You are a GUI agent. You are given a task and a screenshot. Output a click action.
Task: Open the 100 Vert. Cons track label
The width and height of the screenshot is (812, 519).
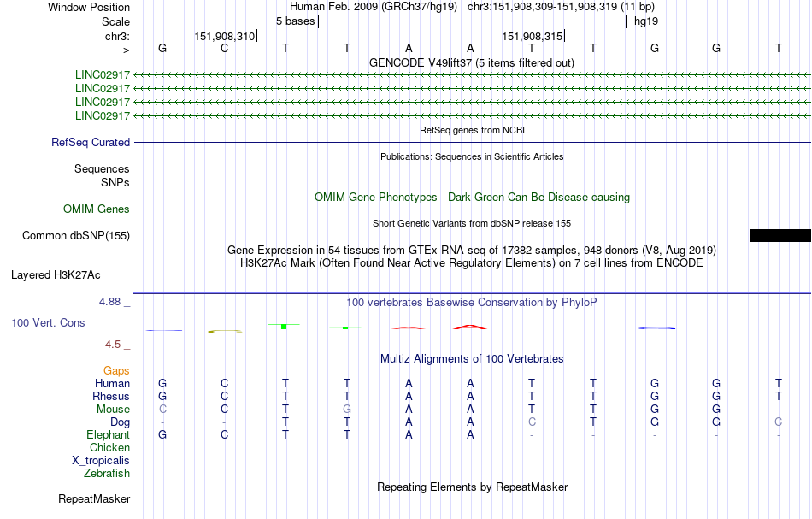(x=48, y=322)
